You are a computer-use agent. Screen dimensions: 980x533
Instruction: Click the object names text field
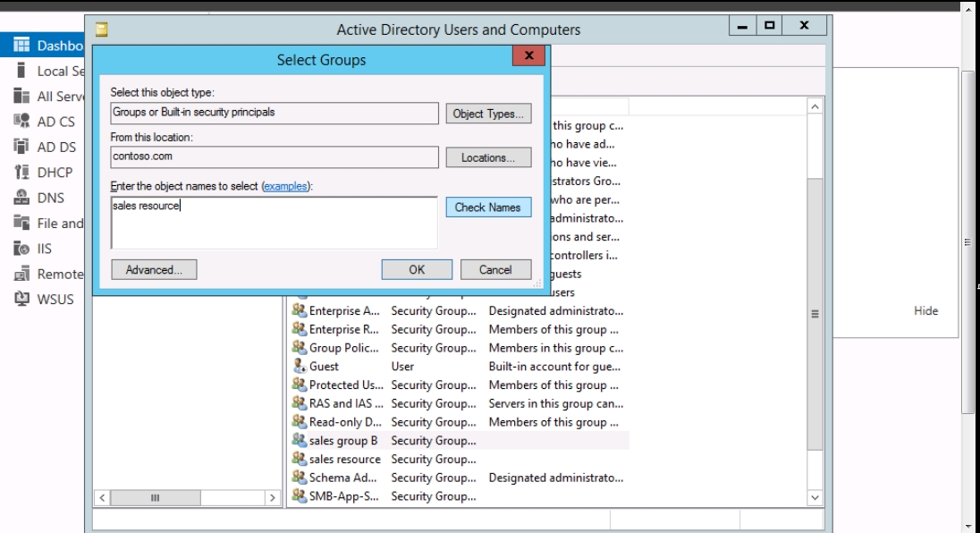pos(274,223)
